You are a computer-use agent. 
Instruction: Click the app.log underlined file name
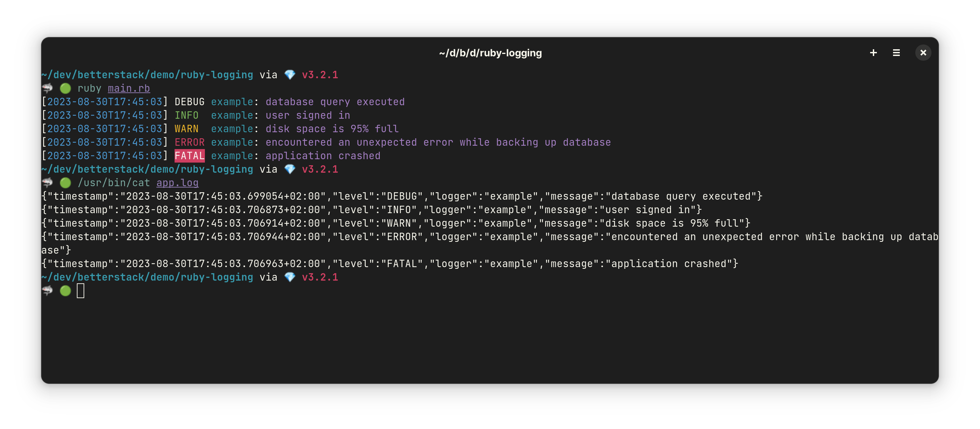(177, 183)
